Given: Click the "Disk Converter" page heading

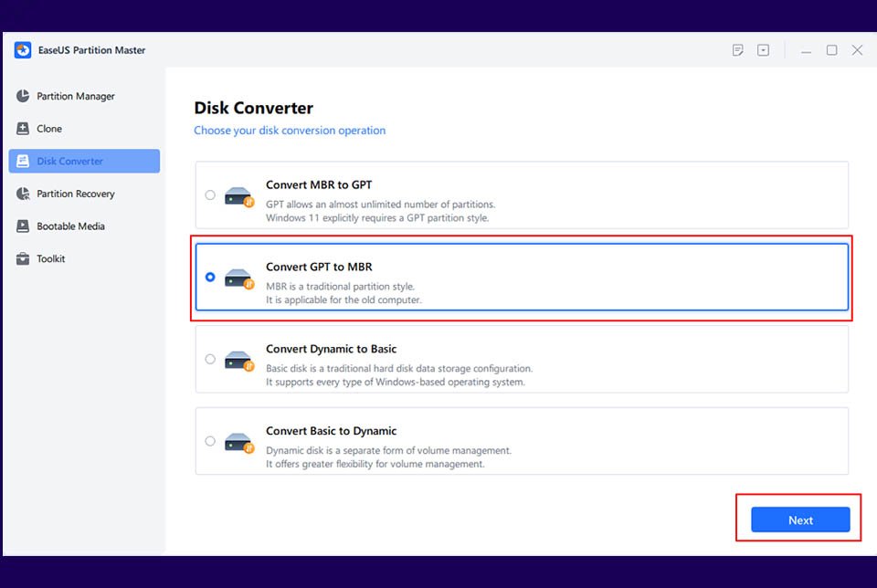Looking at the screenshot, I should (253, 108).
